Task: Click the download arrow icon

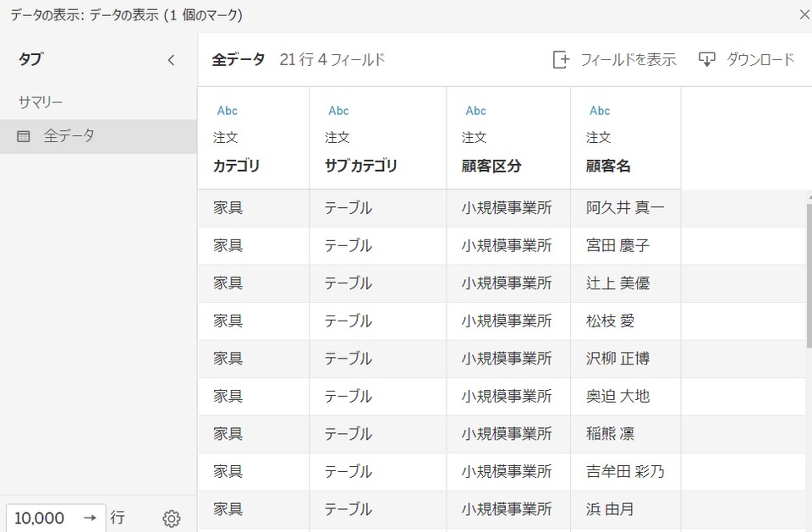Action: [x=707, y=59]
